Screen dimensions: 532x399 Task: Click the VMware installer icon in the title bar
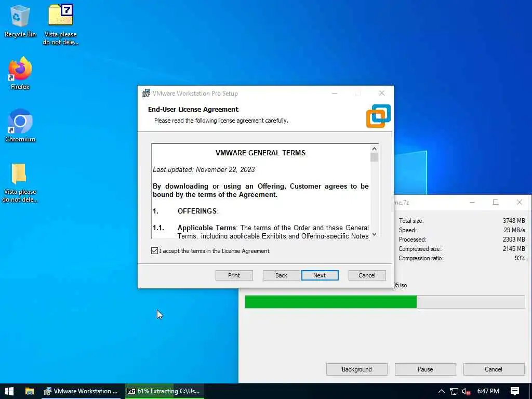click(146, 94)
